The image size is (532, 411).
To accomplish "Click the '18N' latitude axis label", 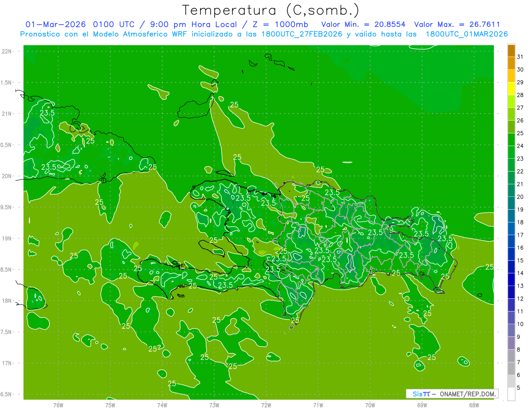I will pyautogui.click(x=7, y=301).
